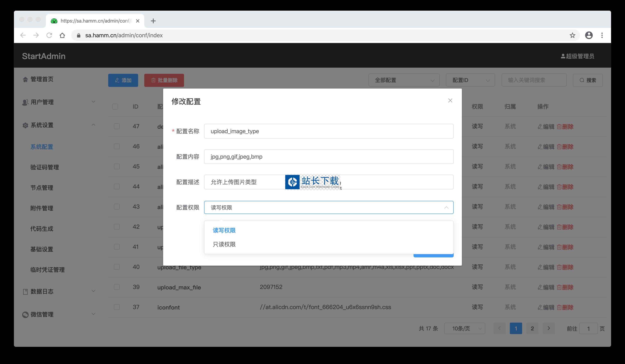
Task: Open 代码生成 in the sidebar
Action: pyautogui.click(x=42, y=229)
